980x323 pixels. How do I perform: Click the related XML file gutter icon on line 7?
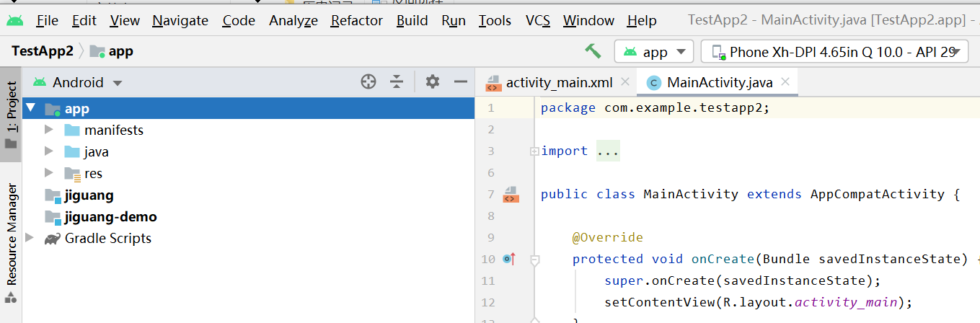coord(511,194)
